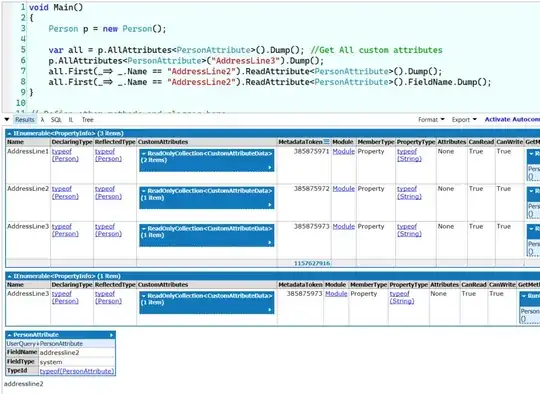Open the Tree tab
Screen dimensions: 540x394
[x=87, y=120]
